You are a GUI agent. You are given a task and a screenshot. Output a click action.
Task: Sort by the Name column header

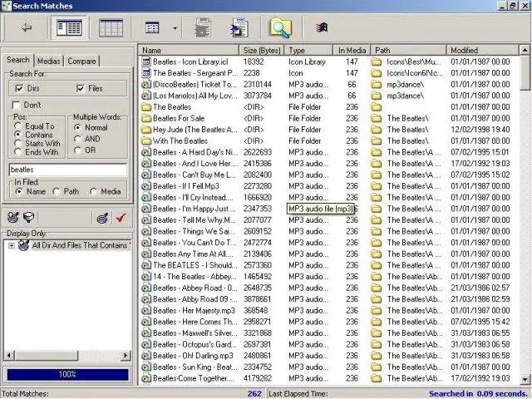189,50
